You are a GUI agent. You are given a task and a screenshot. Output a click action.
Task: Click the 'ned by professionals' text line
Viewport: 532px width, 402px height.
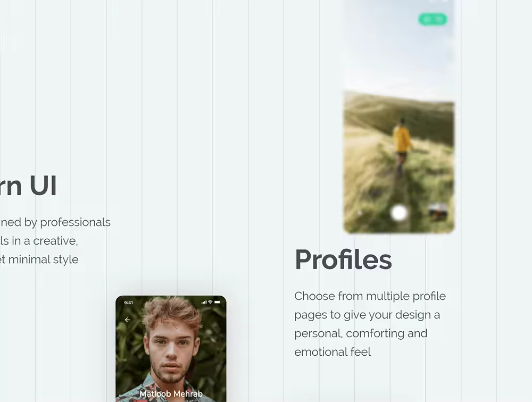tap(55, 222)
